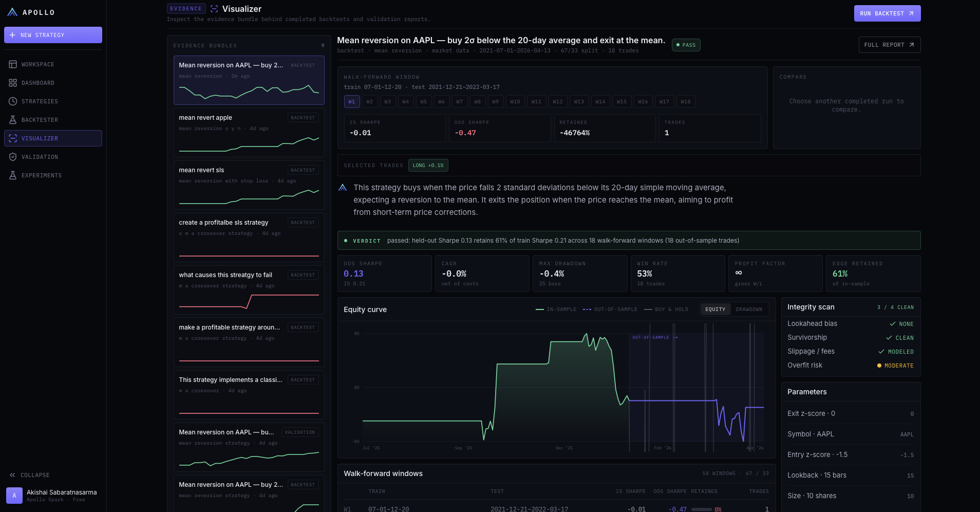
Task: Click the Evidence tag in header
Action: 186,9
